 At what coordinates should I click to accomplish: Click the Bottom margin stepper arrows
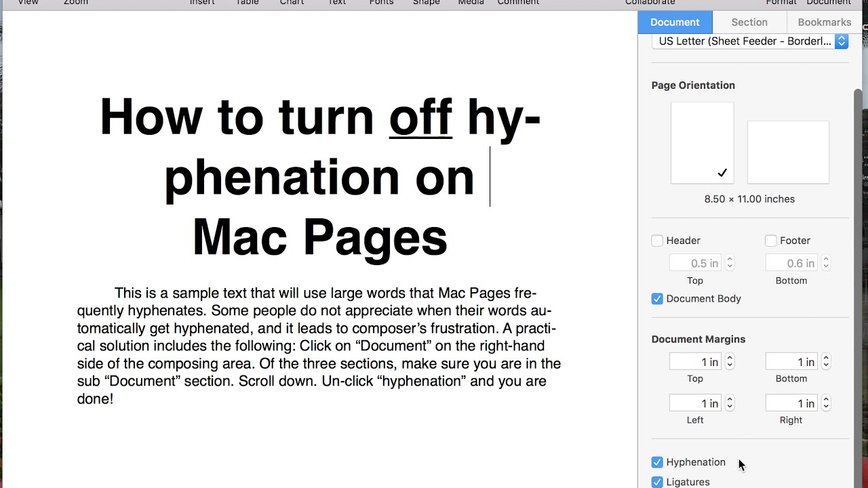[826, 362]
